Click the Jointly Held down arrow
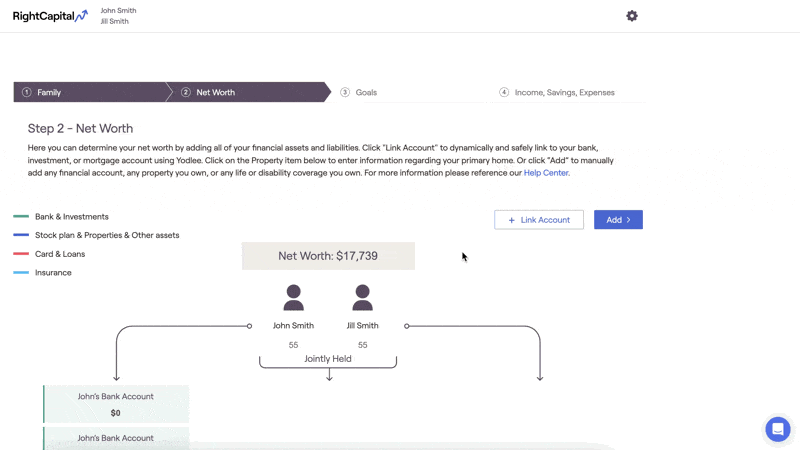Screen dimensions: 800x450 (329, 374)
